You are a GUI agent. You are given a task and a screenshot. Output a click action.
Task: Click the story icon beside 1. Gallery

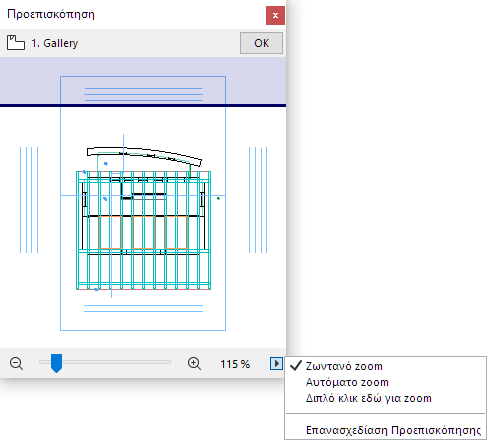pyautogui.click(x=16, y=43)
